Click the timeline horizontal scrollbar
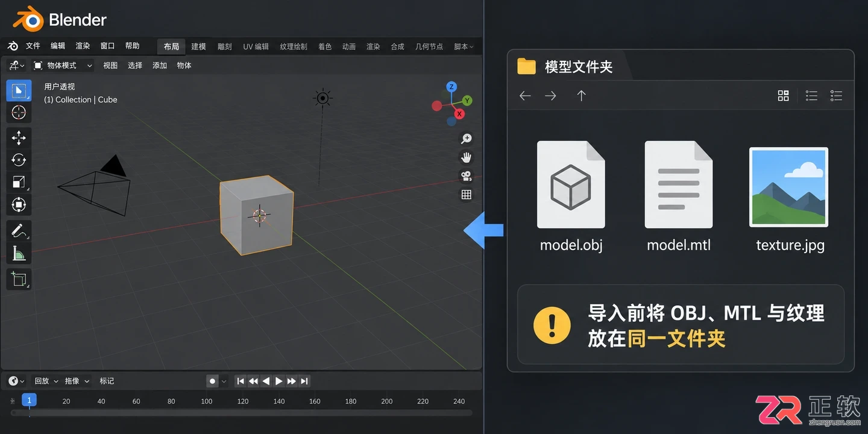The image size is (868, 434). pyautogui.click(x=241, y=413)
